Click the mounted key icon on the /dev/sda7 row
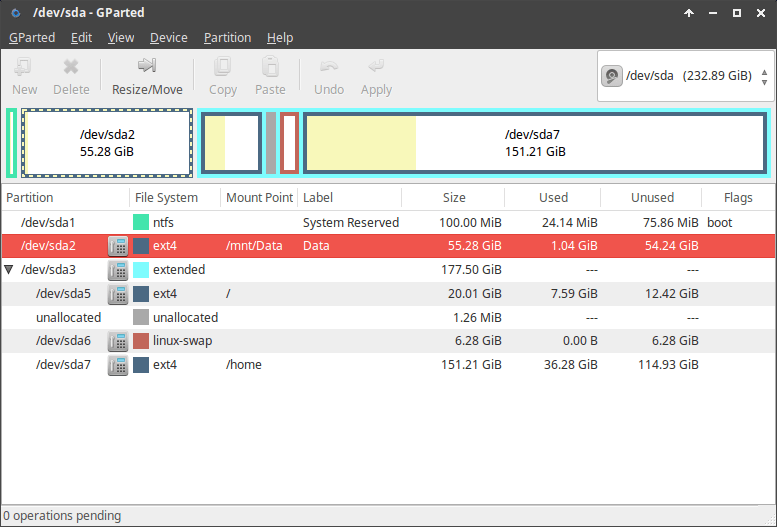Image resolution: width=777 pixels, height=527 pixels. pos(118,365)
